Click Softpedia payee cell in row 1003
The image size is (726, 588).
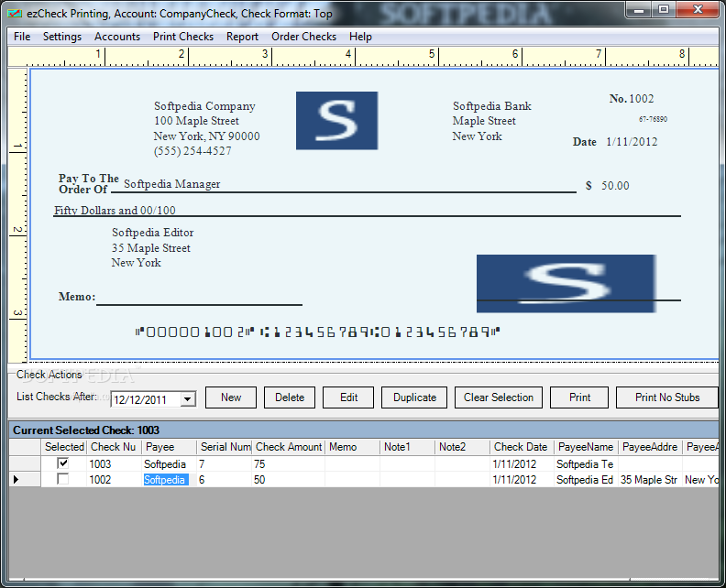[x=169, y=463]
